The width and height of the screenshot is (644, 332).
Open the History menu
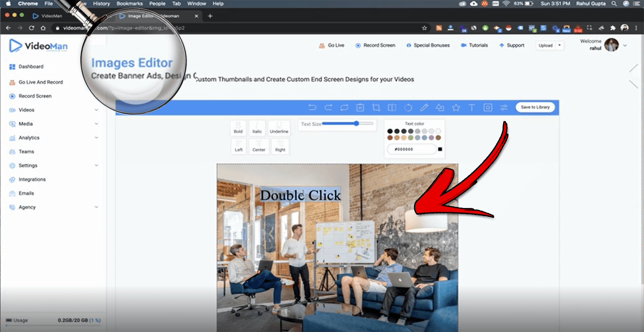(101, 4)
